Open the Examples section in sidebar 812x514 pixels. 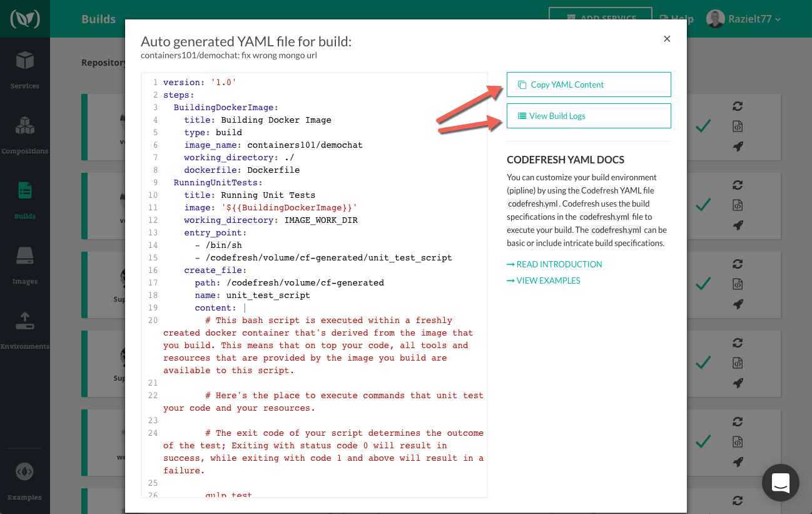24,481
